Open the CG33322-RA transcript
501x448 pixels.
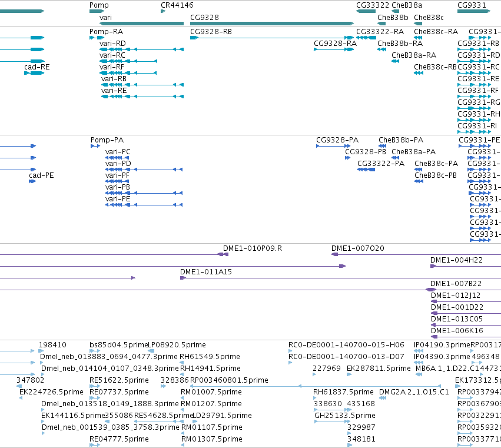point(366,38)
